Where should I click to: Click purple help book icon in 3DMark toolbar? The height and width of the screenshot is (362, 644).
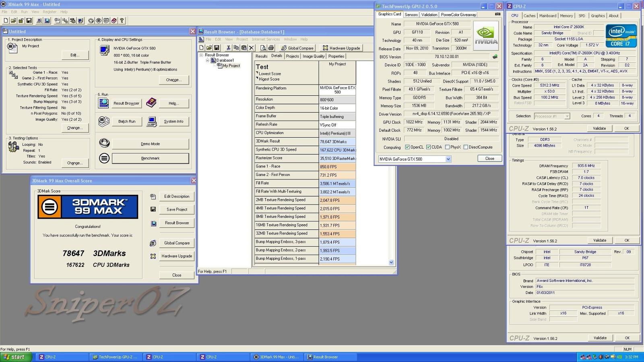coord(114,20)
